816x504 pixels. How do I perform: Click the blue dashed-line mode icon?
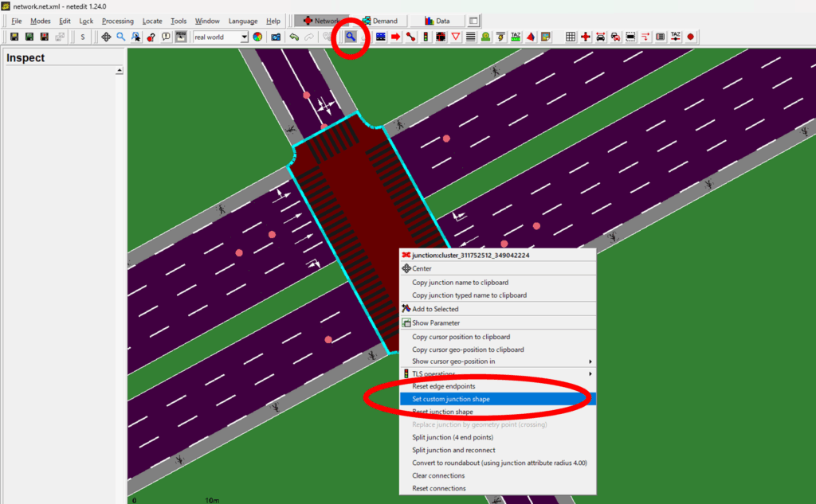coord(381,37)
